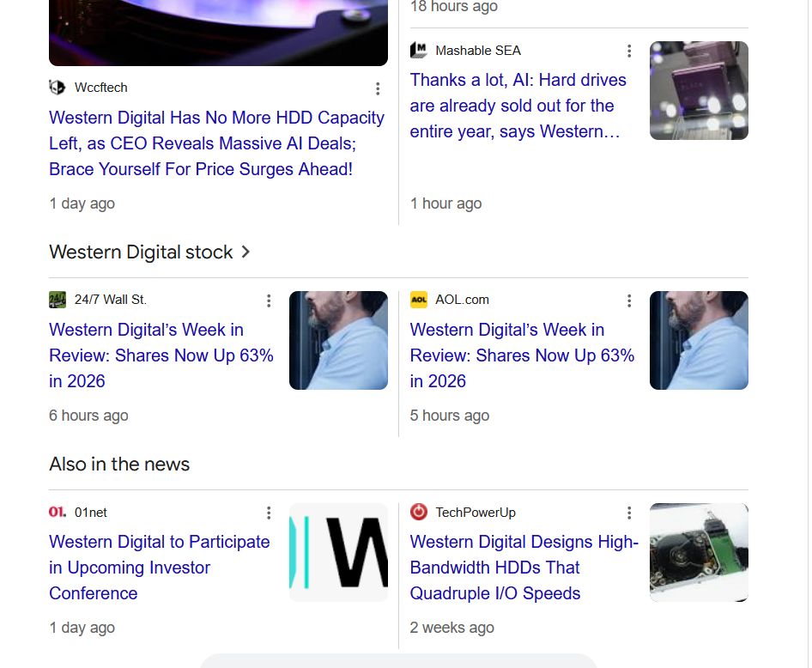Viewport: 812px width, 668px height.
Task: Click the Wccftech source name
Action: pos(101,88)
